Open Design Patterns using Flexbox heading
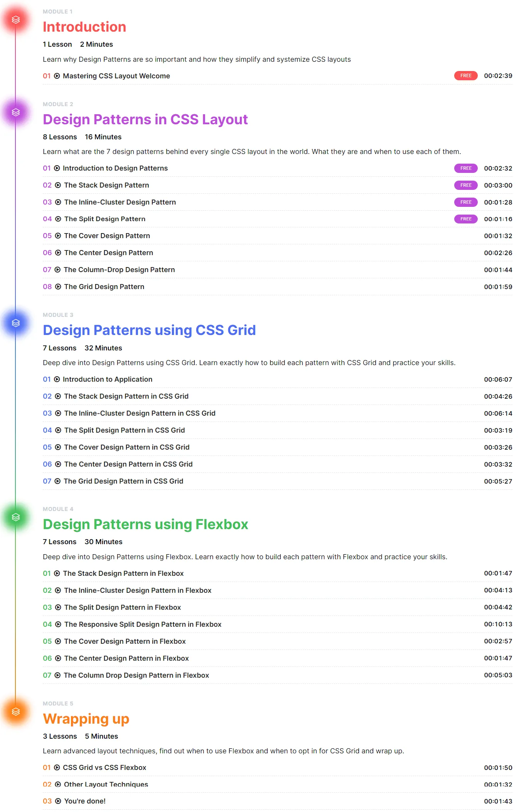This screenshot has height=812, width=519. tap(145, 524)
